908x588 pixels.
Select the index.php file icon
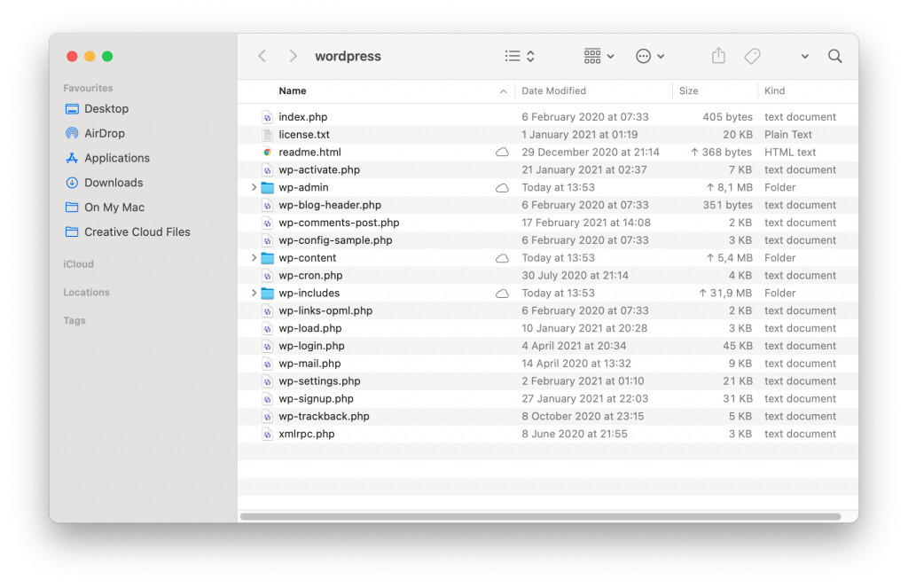pos(267,117)
